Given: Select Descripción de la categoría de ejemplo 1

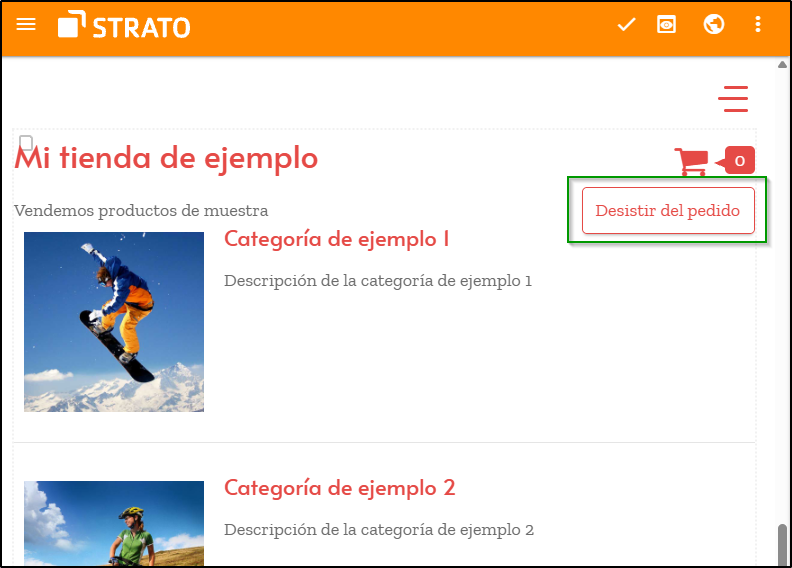Looking at the screenshot, I should [x=378, y=281].
